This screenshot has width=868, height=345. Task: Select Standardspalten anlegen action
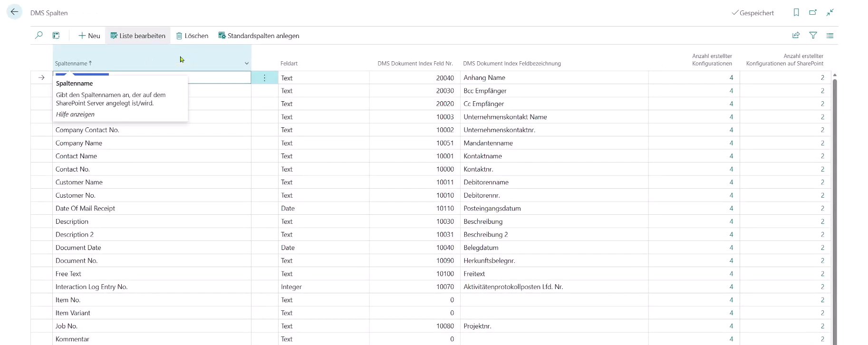[x=259, y=36]
